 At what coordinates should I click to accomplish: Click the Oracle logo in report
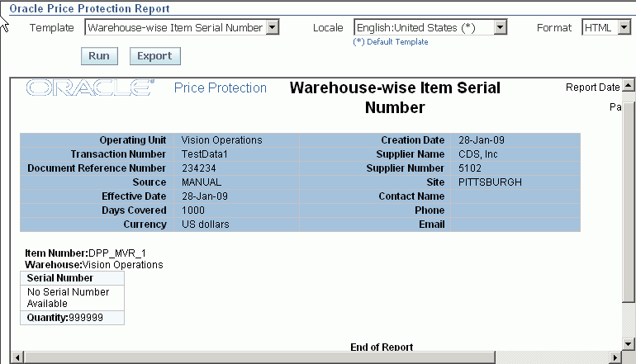pyautogui.click(x=90, y=87)
